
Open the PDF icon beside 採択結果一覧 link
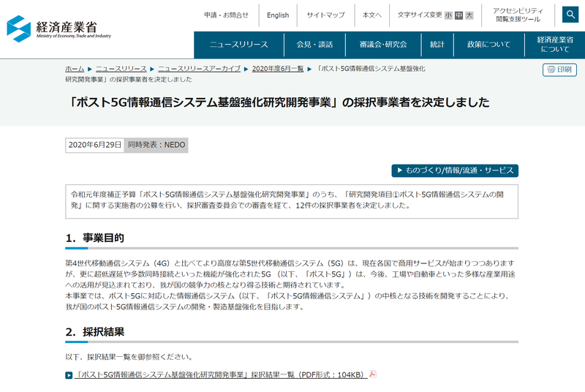pyautogui.click(x=372, y=374)
